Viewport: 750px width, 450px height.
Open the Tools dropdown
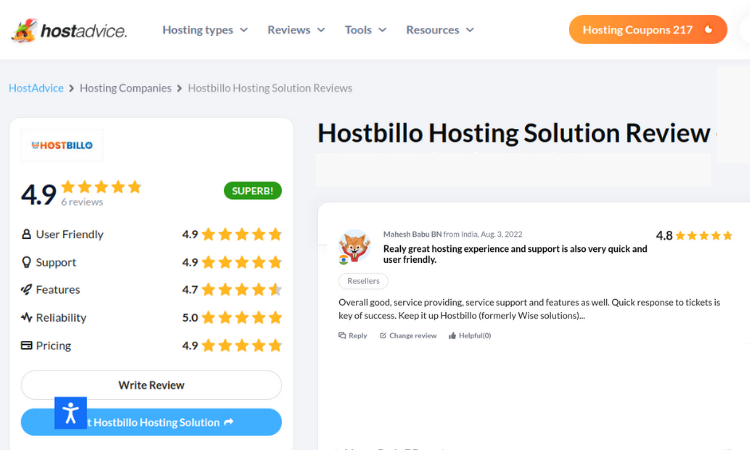pos(365,30)
